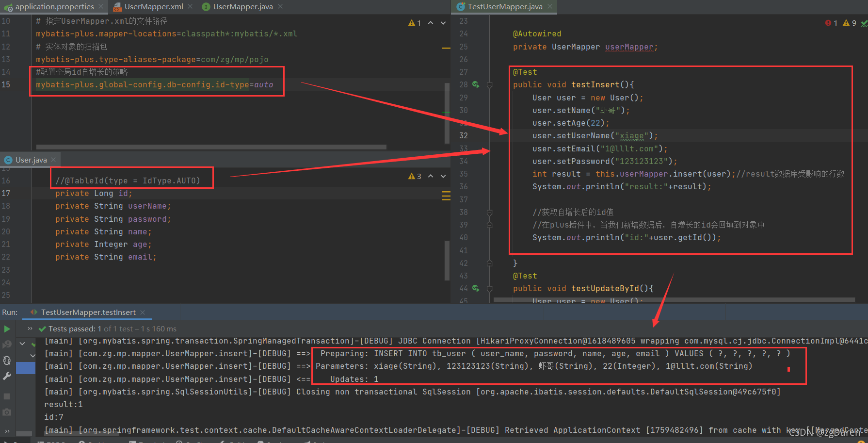Rerun tests with the green play button

(7, 328)
